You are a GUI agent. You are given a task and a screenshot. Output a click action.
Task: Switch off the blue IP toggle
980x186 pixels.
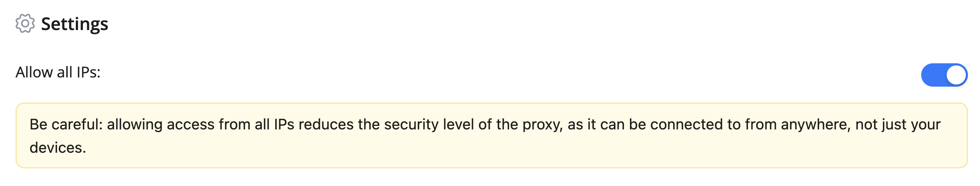(944, 75)
